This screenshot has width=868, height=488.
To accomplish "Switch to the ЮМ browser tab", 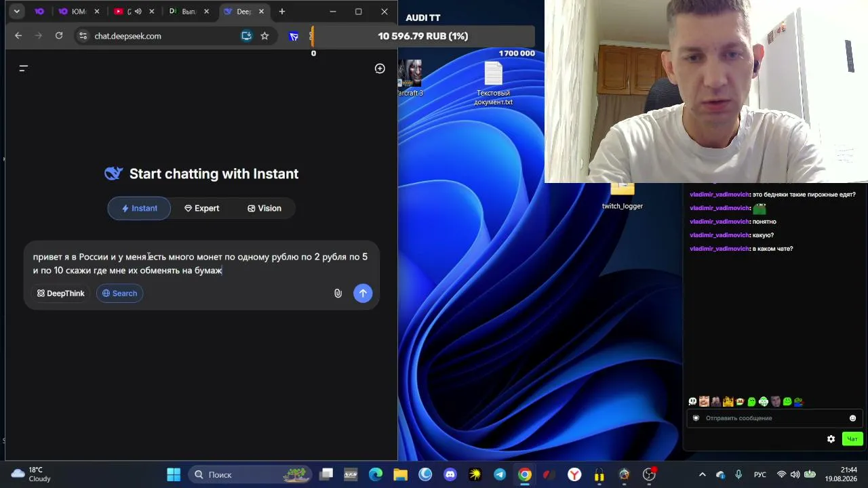I will click(x=79, y=12).
